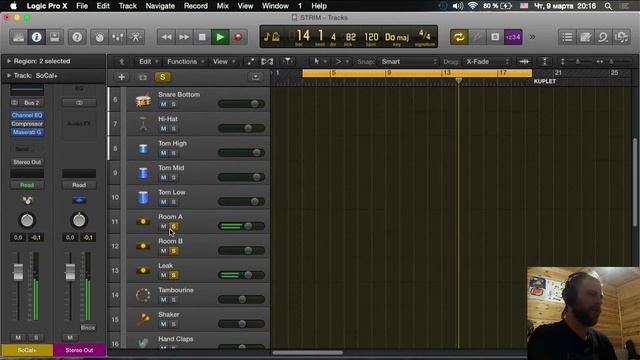Click the Fast Forward transport button
The height and width of the screenshot is (360, 640).
pyautogui.click(x=184, y=37)
